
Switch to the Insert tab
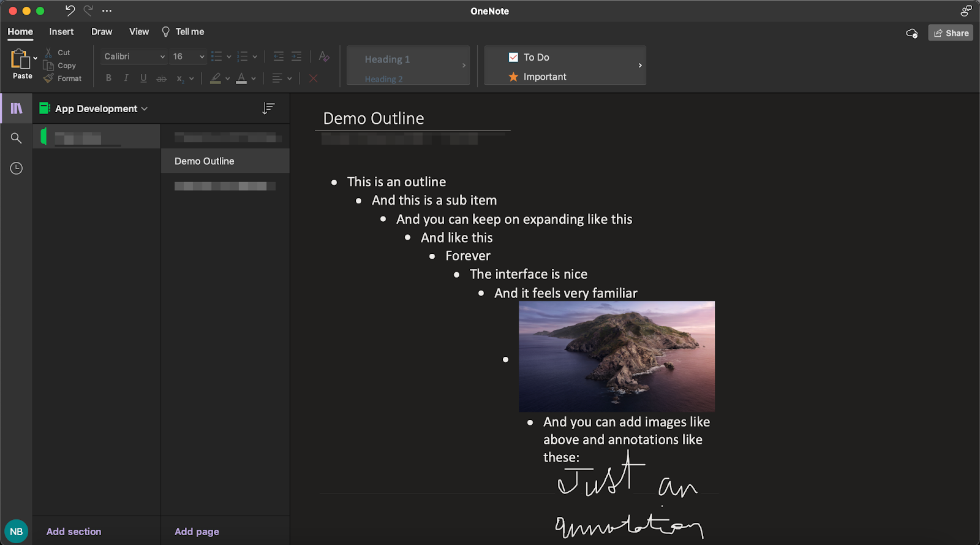pyautogui.click(x=61, y=32)
